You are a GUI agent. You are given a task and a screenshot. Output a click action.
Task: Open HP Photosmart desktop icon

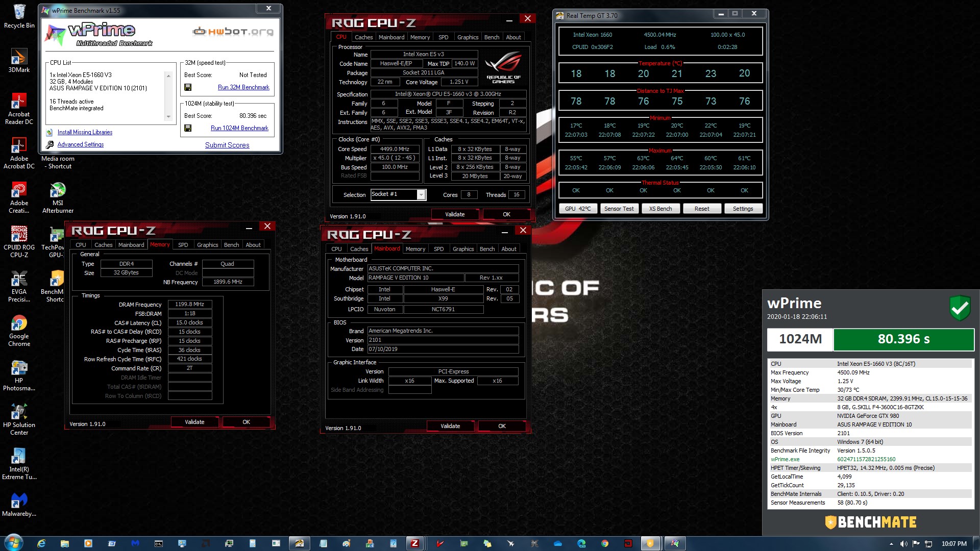[x=19, y=375]
